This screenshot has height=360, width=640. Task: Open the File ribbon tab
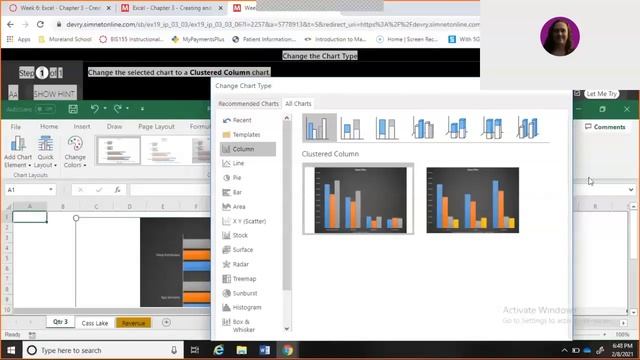(x=16, y=127)
